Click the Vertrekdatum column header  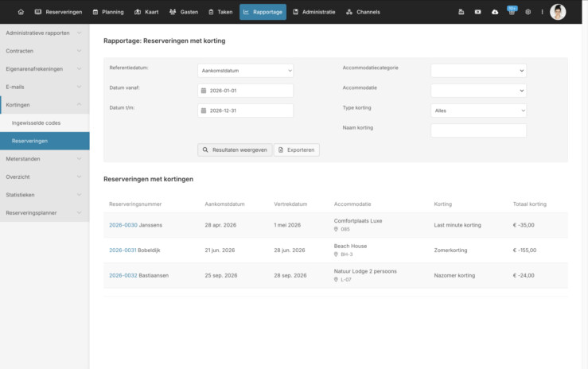click(x=290, y=204)
